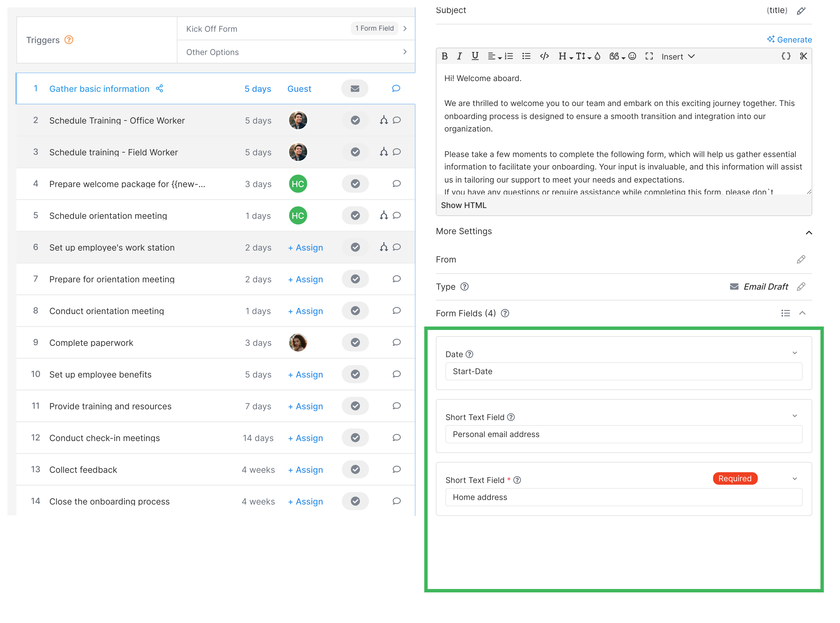This screenshot has width=840, height=623.
Task: Expand the email editor to fullscreen
Action: pyautogui.click(x=649, y=56)
